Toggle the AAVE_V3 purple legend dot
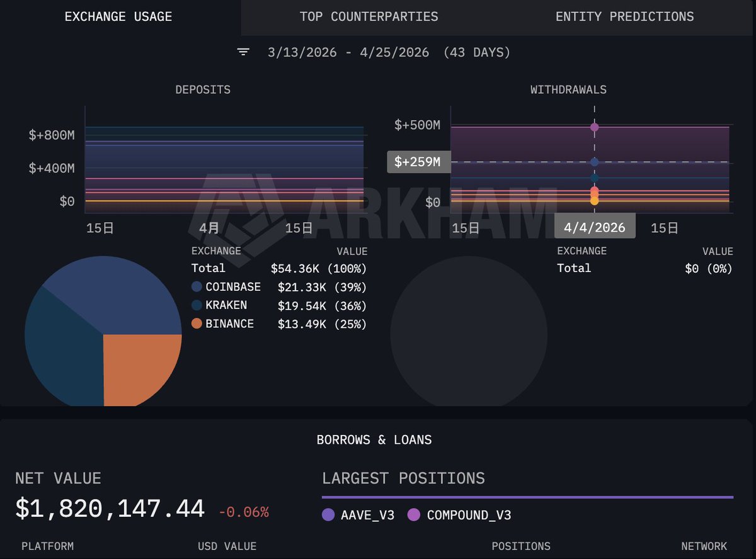 coord(328,515)
